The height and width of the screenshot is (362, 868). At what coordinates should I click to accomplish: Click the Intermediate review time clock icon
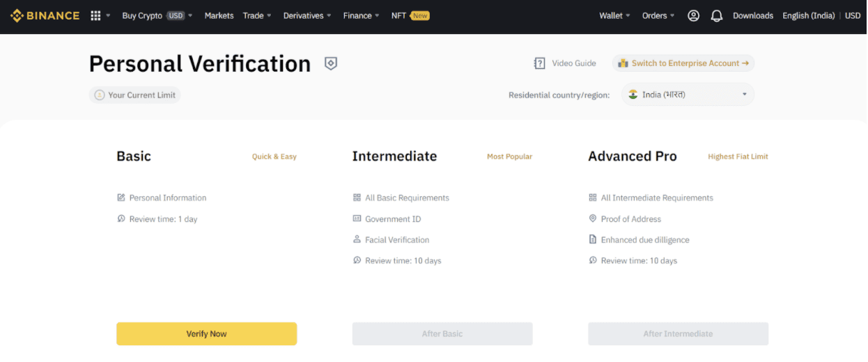pos(357,260)
